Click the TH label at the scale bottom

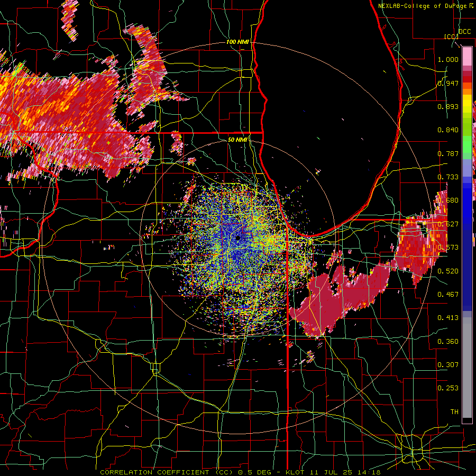(x=454, y=411)
